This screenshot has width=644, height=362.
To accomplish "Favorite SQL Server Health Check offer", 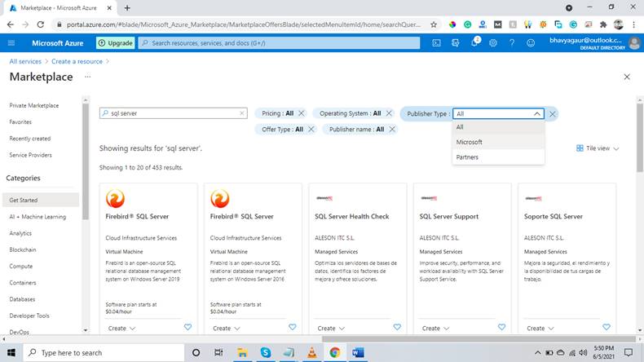I will 397,327.
